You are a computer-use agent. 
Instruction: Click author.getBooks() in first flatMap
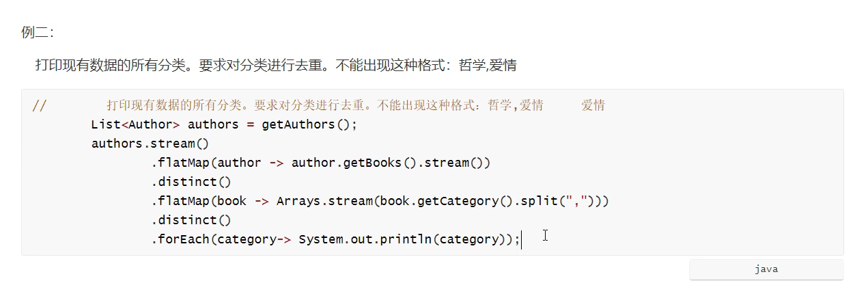(350, 163)
